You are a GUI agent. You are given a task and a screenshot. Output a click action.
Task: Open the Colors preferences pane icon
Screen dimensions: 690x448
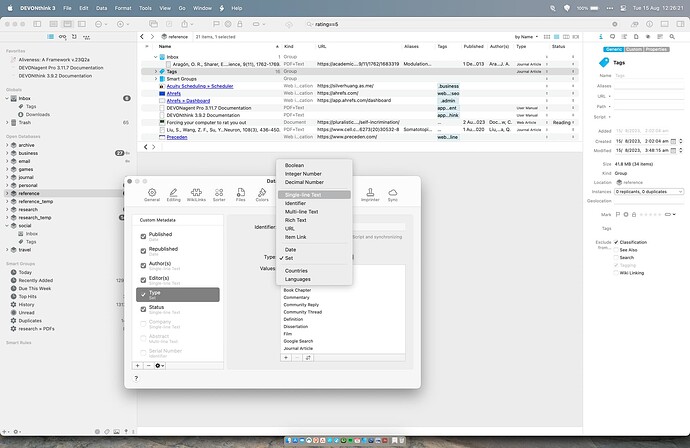(262, 194)
